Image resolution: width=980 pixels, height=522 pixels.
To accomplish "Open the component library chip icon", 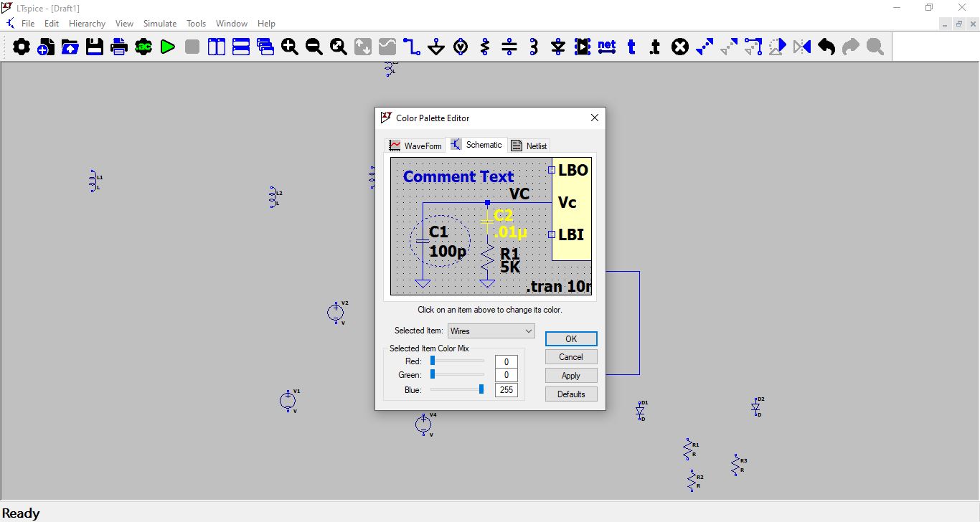I will coord(583,47).
